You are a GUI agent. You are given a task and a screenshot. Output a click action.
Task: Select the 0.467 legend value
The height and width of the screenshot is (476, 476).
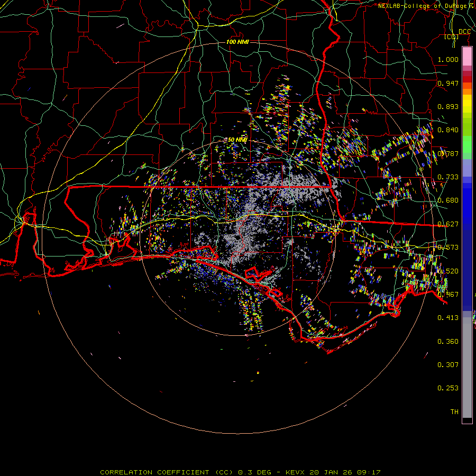[x=448, y=295]
